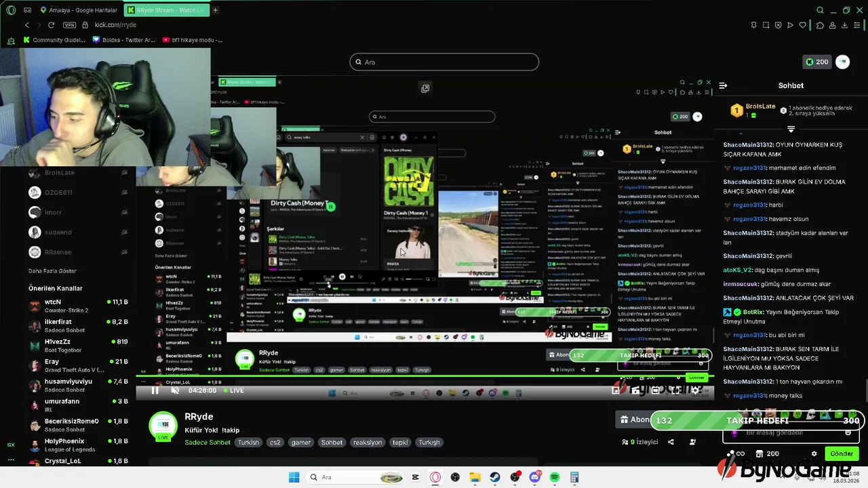Screen dimensions: 868x488
Task: Open H1vezZz recommended channel
Action: (78, 346)
